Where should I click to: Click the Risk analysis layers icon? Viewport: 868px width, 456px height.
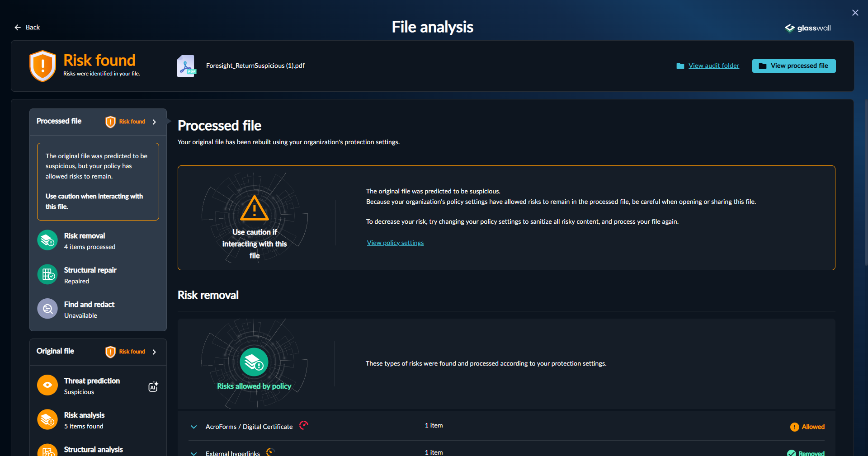coord(47,419)
